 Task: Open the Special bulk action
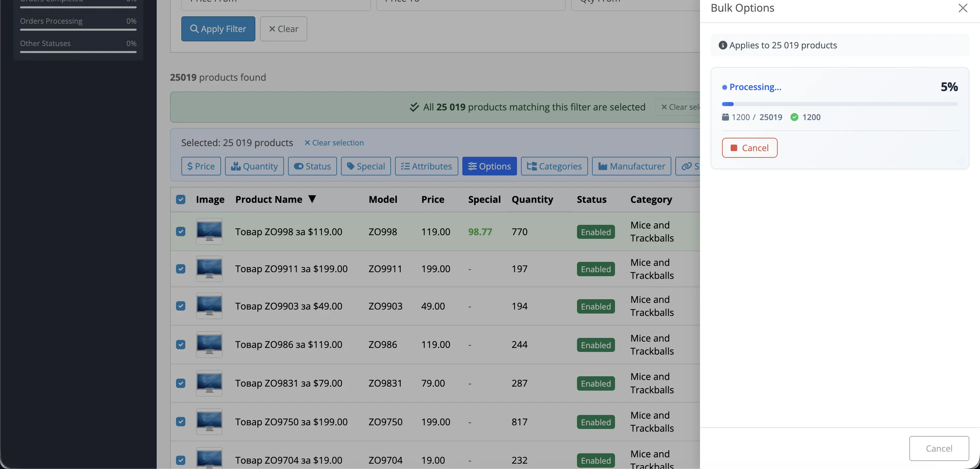point(366,166)
